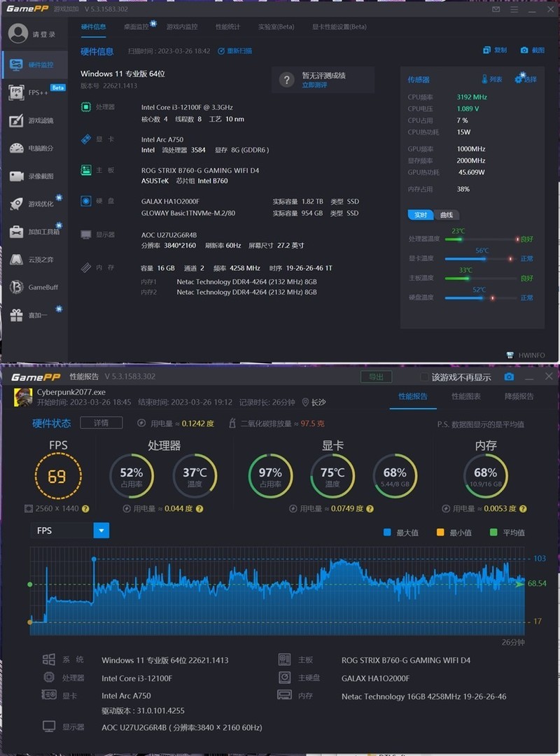Open the 显卡性能设置(Beta) tab
Screen dimensions: 560x756
339,27
